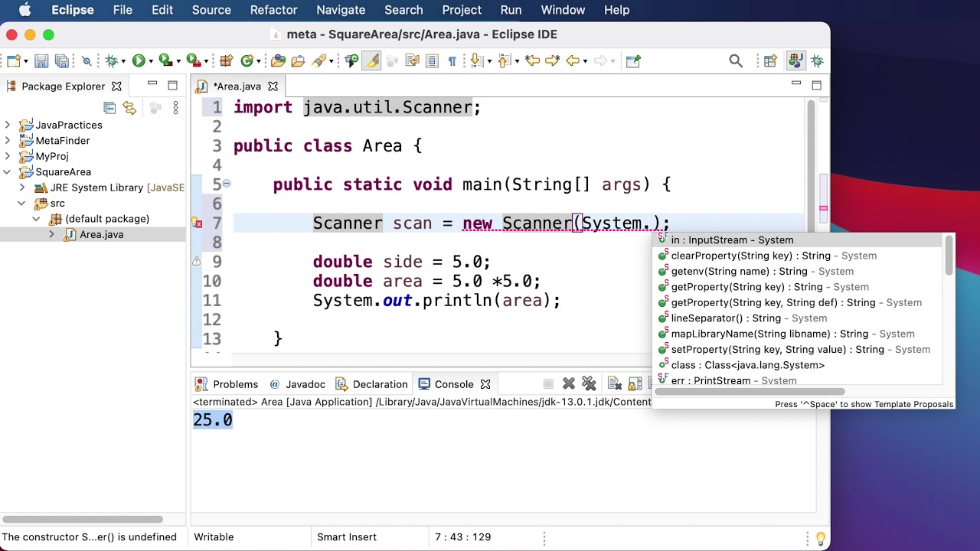Click the Save toolbar icon

(x=41, y=61)
